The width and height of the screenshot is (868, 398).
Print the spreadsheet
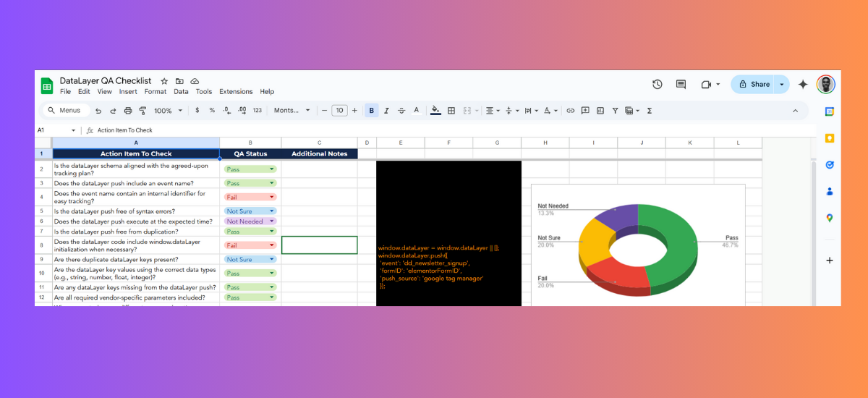tap(128, 111)
